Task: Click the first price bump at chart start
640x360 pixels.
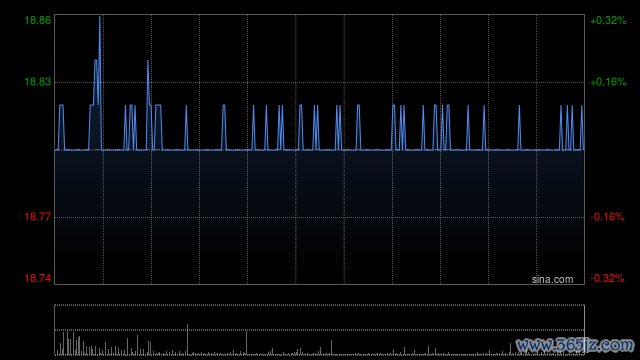Action: coord(61,127)
